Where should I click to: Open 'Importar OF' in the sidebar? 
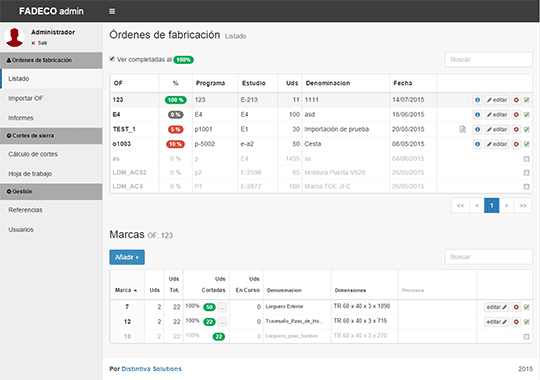point(51,98)
